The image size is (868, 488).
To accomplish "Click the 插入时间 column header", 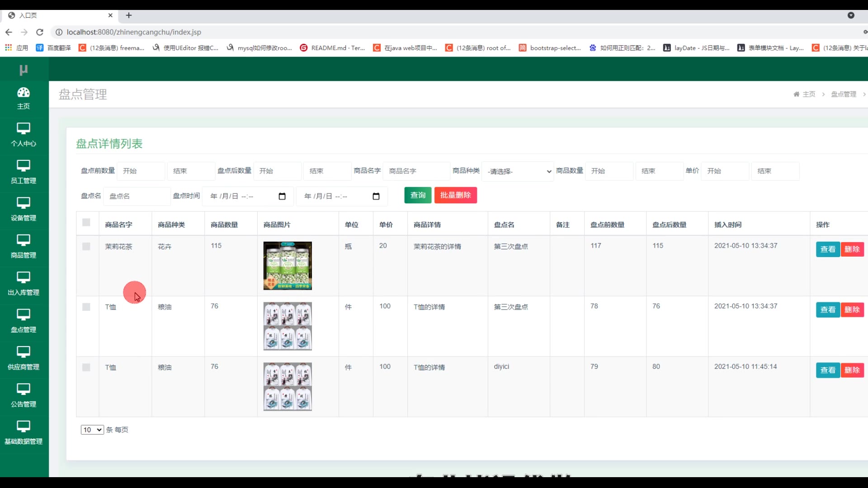I will click(x=728, y=225).
